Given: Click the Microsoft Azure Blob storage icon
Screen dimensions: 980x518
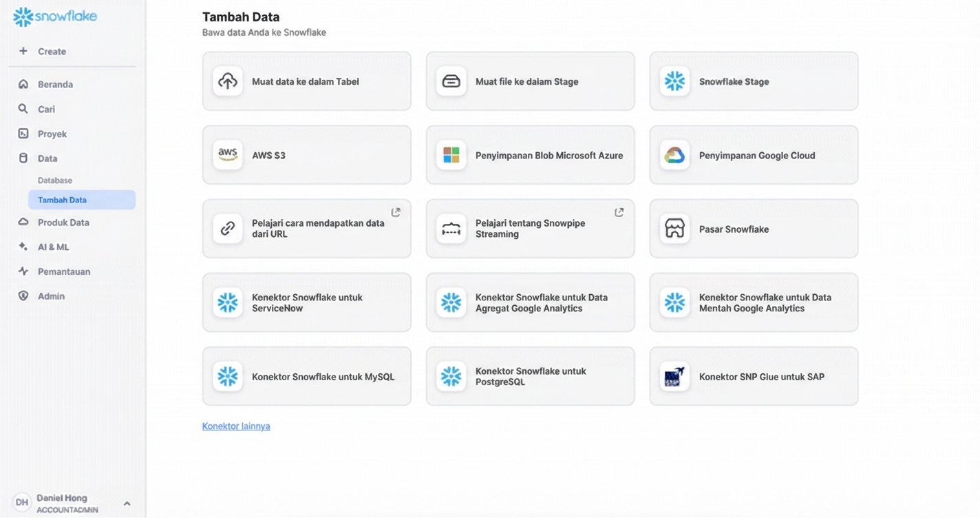Looking at the screenshot, I should coord(451,155).
